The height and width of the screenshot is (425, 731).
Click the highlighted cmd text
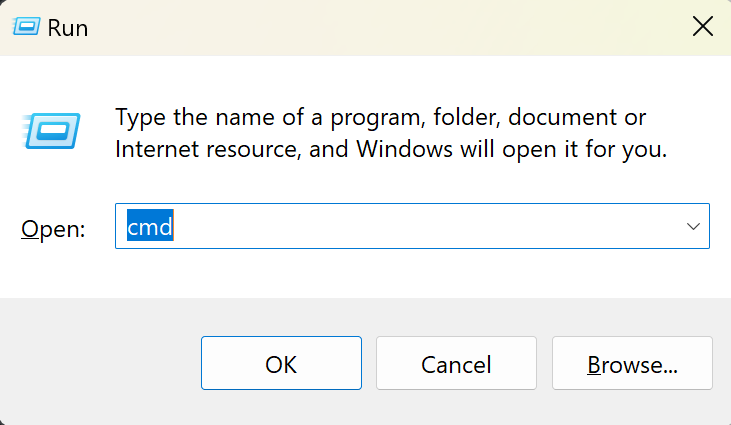[x=150, y=228]
